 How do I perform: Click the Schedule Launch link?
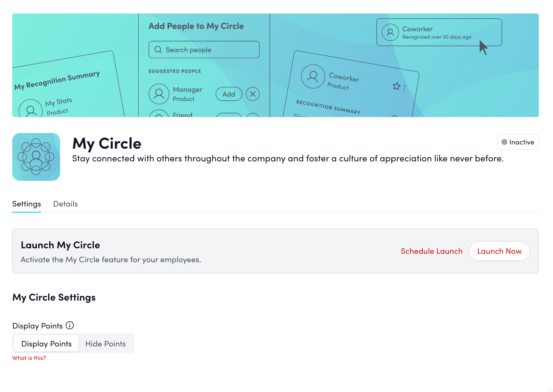(432, 251)
